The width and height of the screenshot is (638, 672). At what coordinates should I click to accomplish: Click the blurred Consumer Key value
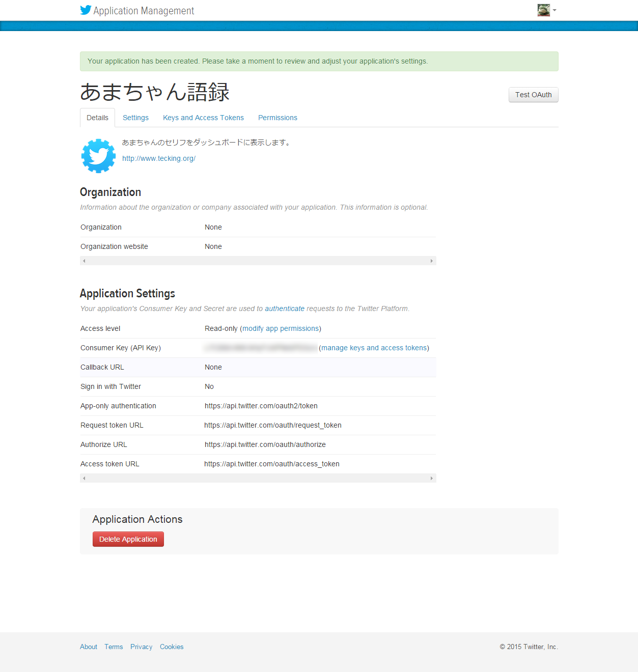click(261, 348)
